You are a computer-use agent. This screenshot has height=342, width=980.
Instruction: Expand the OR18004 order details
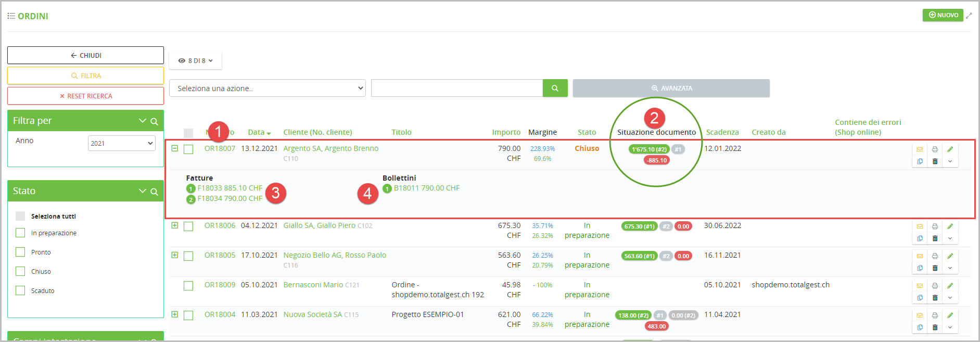175,314
